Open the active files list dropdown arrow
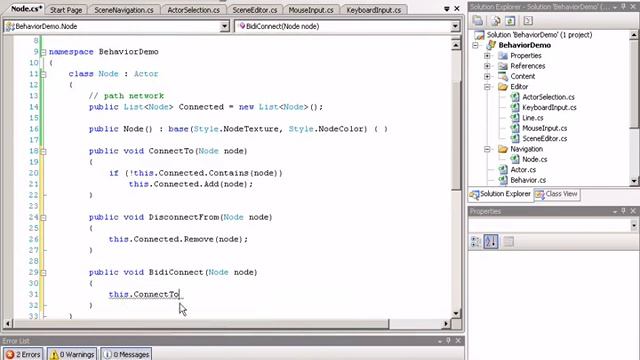 point(447,9)
